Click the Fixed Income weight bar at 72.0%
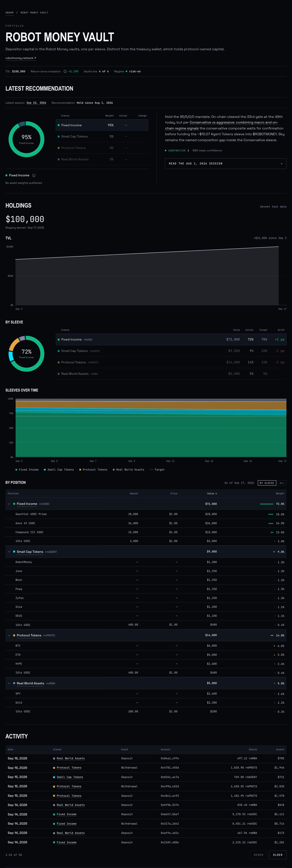 click(x=266, y=504)
